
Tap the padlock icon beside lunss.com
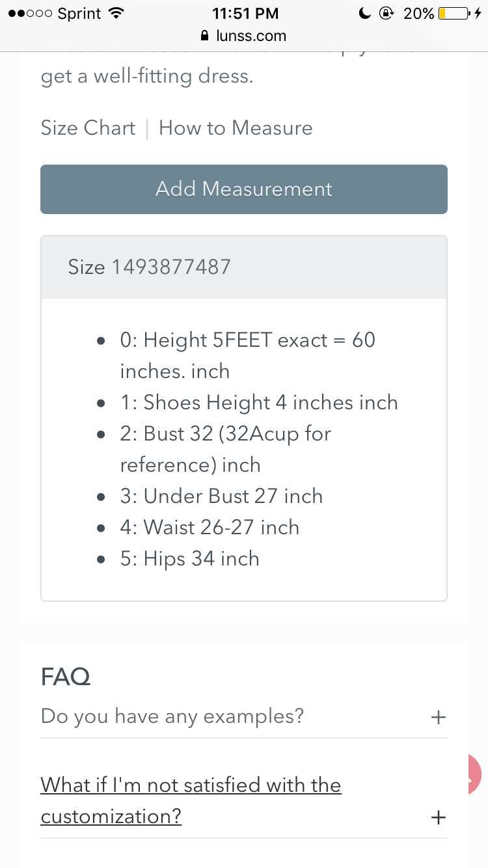[206, 35]
